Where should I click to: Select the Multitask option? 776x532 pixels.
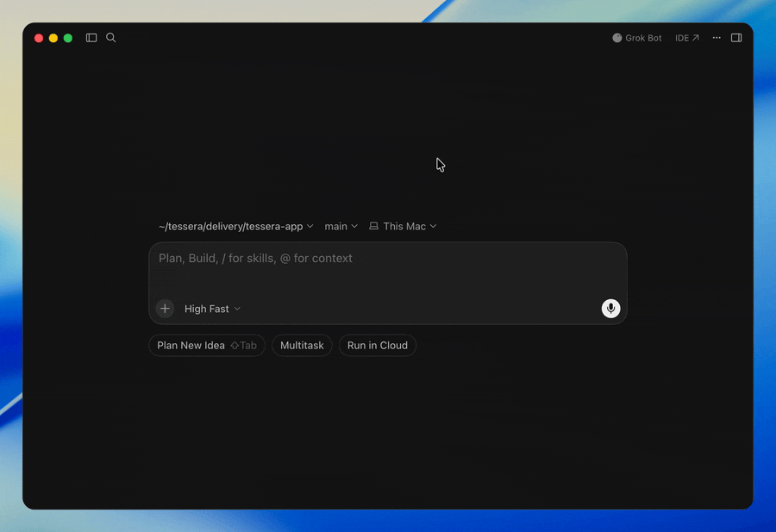(x=302, y=346)
